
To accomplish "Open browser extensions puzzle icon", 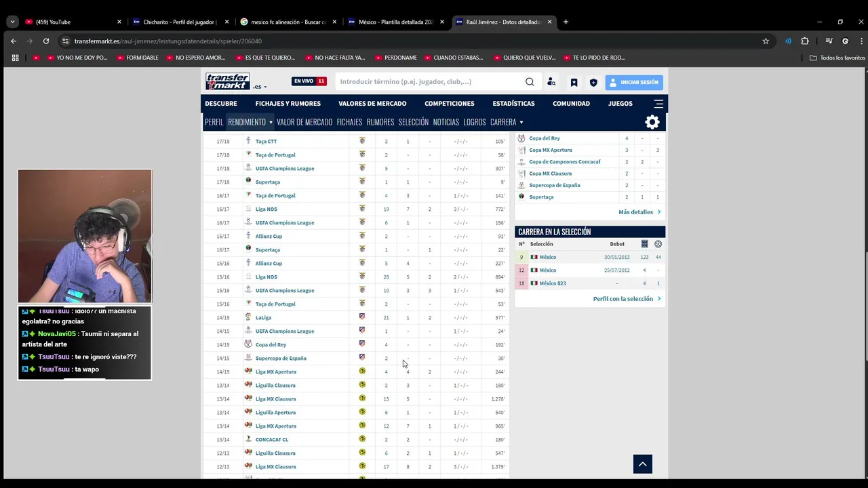I will pos(805,41).
